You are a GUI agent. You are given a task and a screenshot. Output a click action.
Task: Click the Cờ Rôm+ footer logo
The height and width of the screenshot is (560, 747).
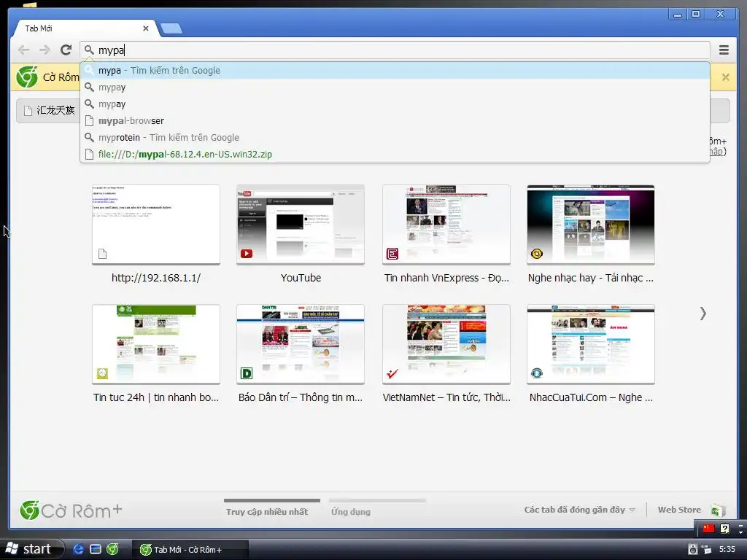pos(71,510)
